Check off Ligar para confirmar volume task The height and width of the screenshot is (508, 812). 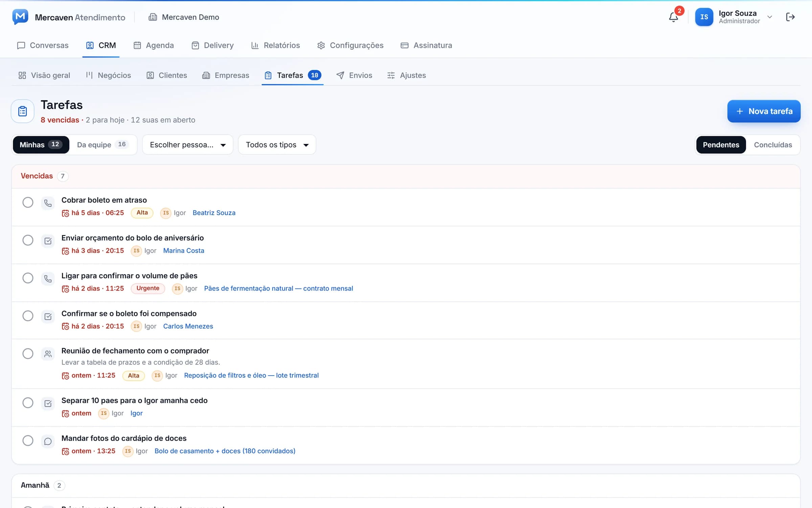pos(28,278)
